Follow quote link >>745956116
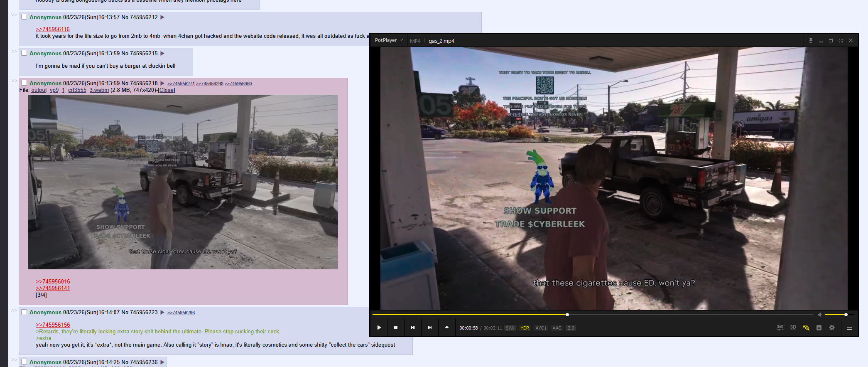Image resolution: width=868 pixels, height=367 pixels. [53, 29]
